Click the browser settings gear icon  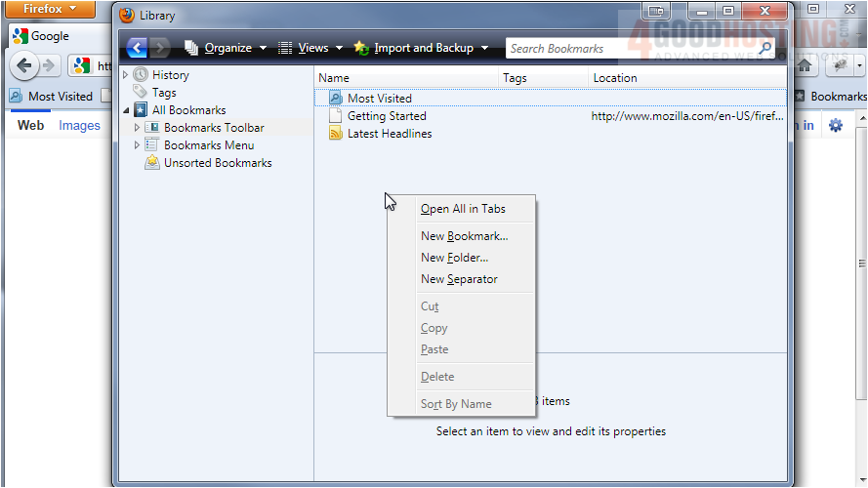[x=836, y=125]
